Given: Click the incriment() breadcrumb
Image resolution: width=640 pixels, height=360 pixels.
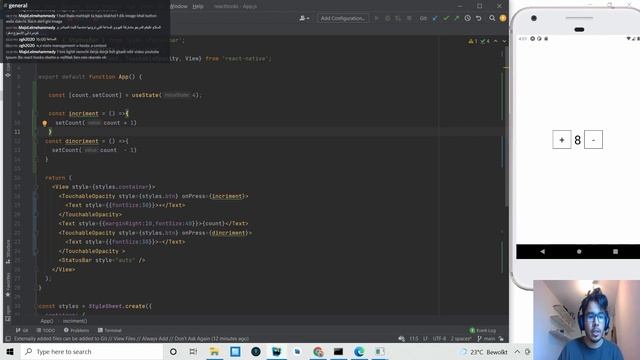Looking at the screenshot, I should [75, 321].
